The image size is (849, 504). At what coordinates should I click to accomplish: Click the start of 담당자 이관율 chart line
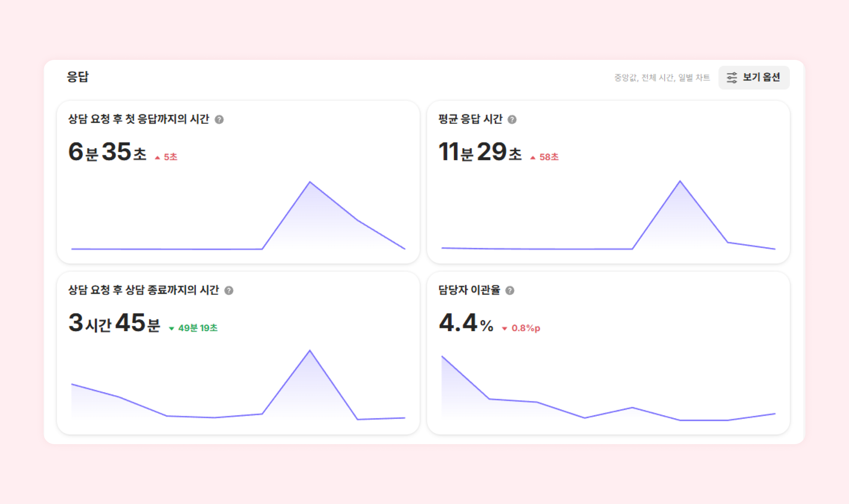[x=442, y=356]
